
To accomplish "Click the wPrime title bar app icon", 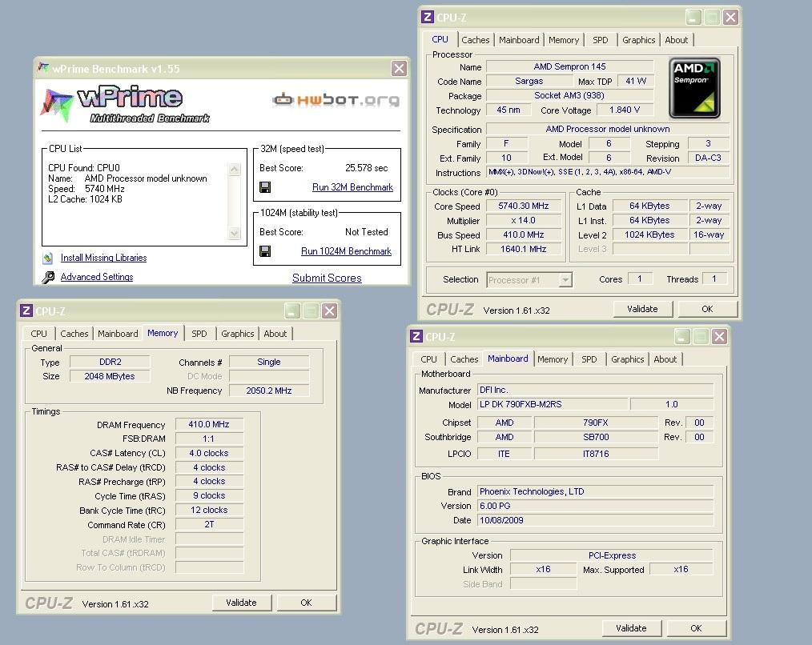I will [x=43, y=68].
